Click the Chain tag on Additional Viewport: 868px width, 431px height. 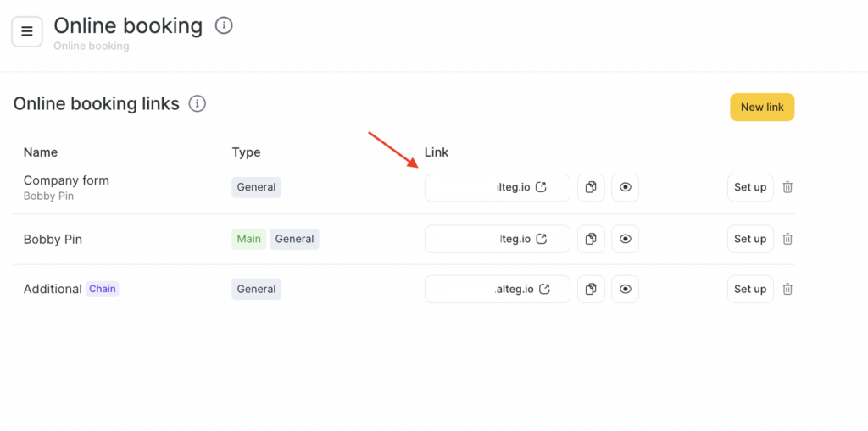click(x=103, y=289)
